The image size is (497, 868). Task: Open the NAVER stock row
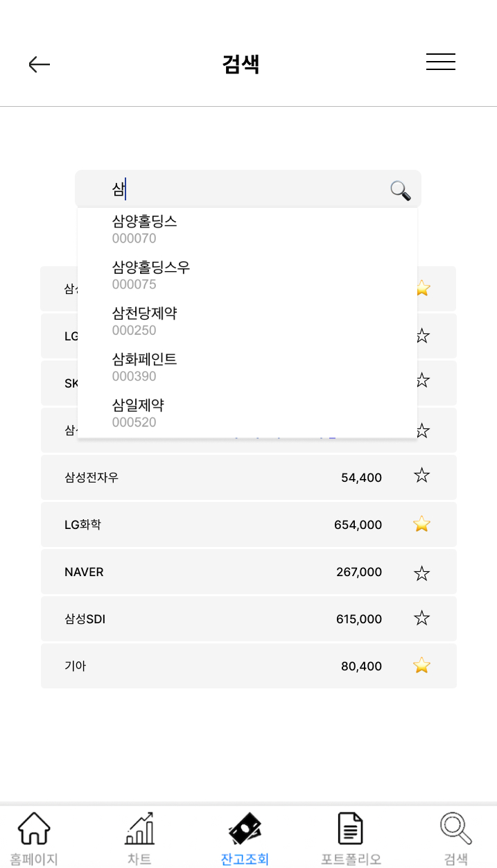click(208, 571)
